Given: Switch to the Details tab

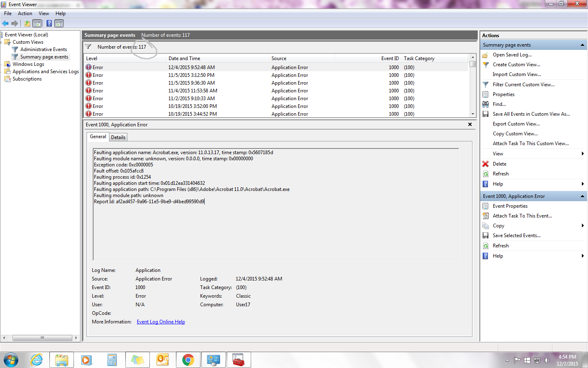Looking at the screenshot, I should click(x=118, y=137).
